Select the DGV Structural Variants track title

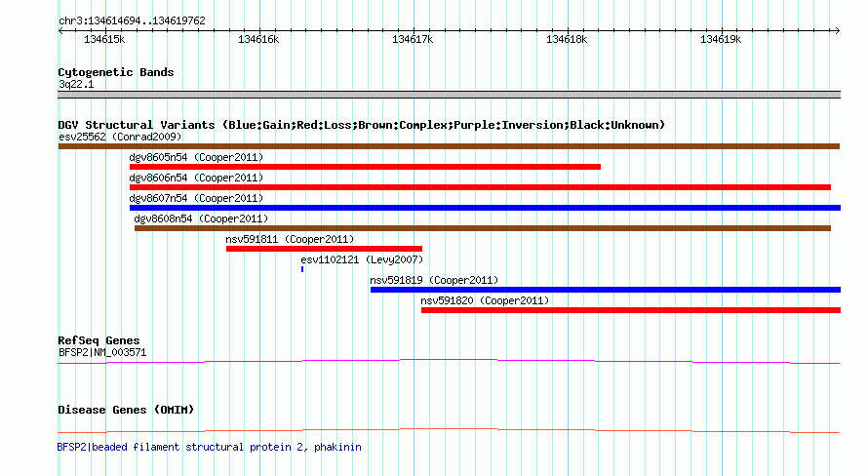(x=361, y=125)
